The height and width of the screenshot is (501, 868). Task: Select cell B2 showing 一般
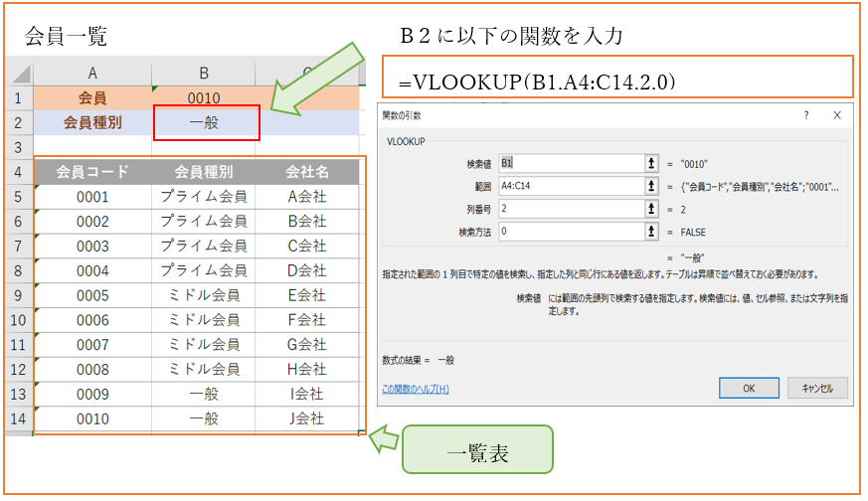tap(203, 123)
